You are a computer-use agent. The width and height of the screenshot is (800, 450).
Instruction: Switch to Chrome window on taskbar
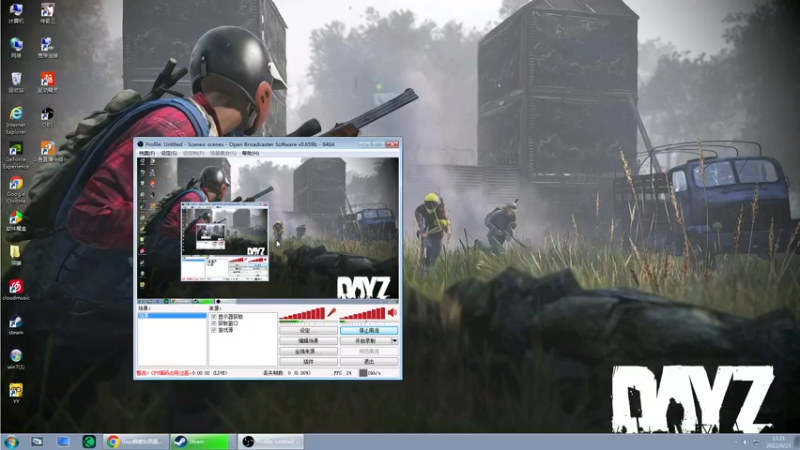point(136,442)
